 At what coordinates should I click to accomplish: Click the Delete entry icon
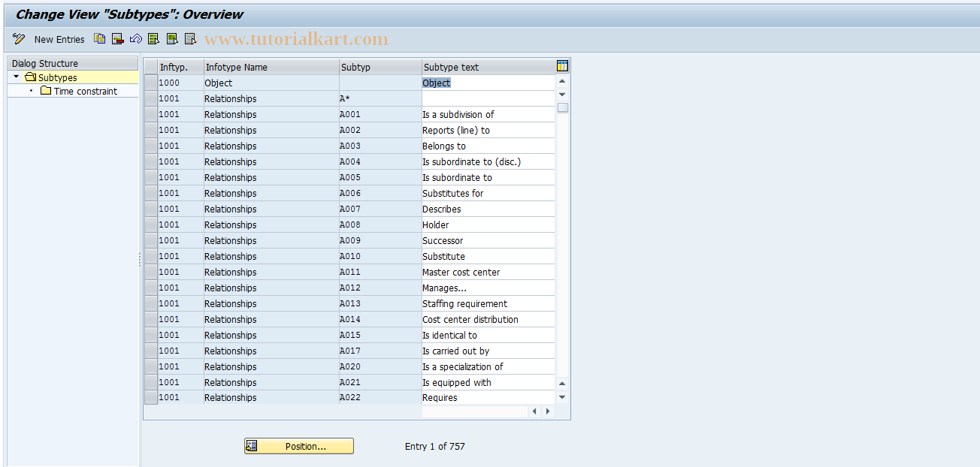point(118,39)
